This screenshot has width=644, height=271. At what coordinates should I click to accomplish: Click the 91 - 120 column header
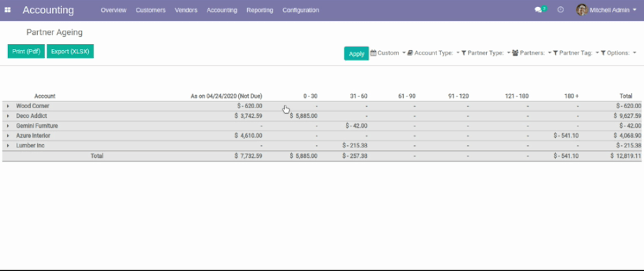point(458,96)
